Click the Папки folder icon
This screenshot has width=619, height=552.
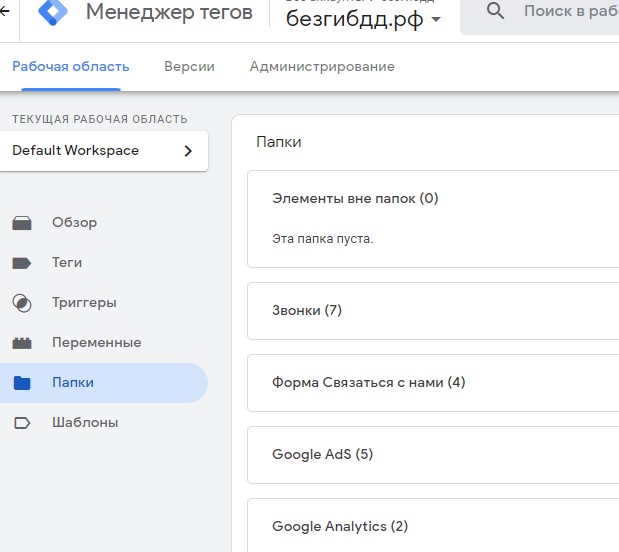(x=22, y=383)
